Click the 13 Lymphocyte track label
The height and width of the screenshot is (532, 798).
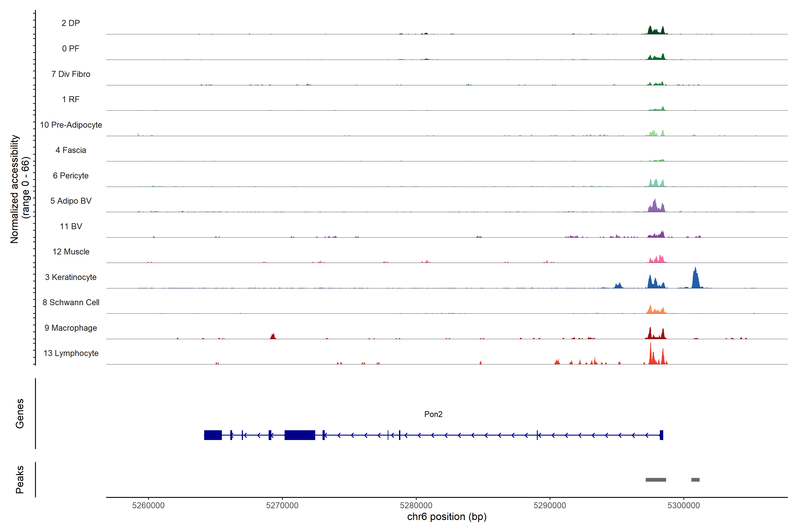[70, 353]
